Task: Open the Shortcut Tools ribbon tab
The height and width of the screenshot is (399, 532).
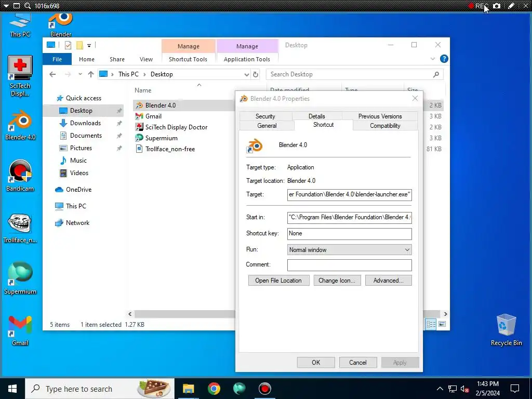Action: coord(188,59)
